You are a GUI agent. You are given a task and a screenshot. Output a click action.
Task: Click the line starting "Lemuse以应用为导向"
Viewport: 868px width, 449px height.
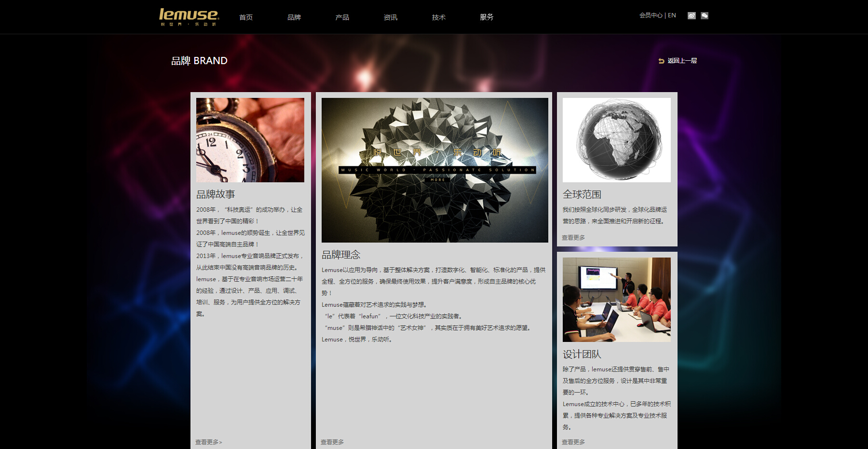tap(434, 270)
